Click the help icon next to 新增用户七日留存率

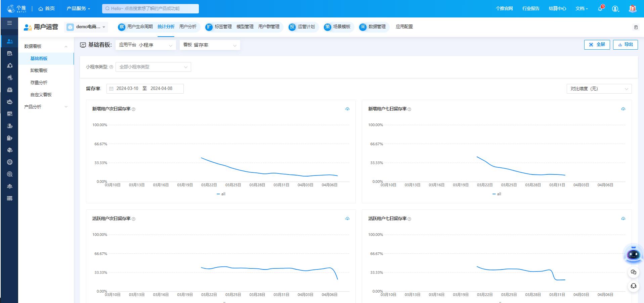tap(409, 109)
